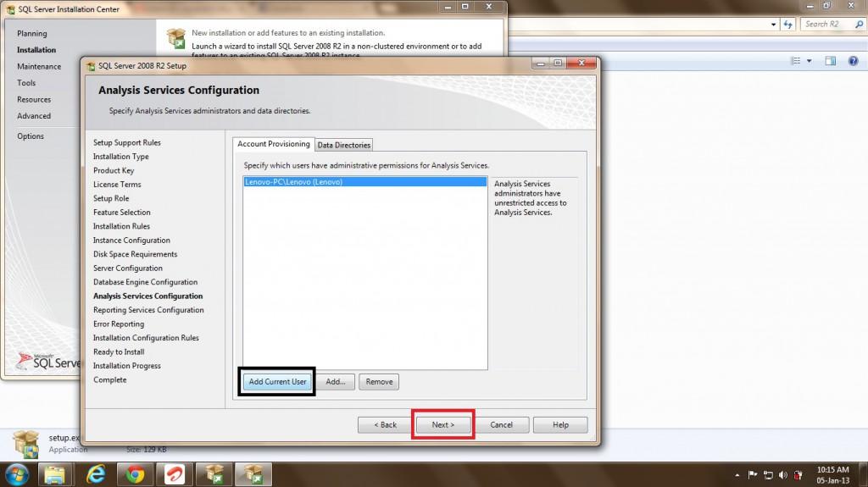Click Error Reporting step
The height and width of the screenshot is (487, 868).
(119, 324)
